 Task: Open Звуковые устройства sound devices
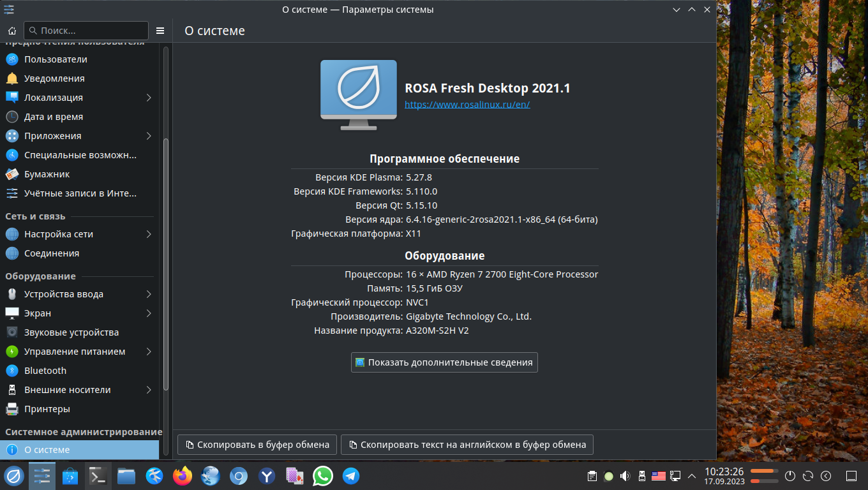(71, 332)
